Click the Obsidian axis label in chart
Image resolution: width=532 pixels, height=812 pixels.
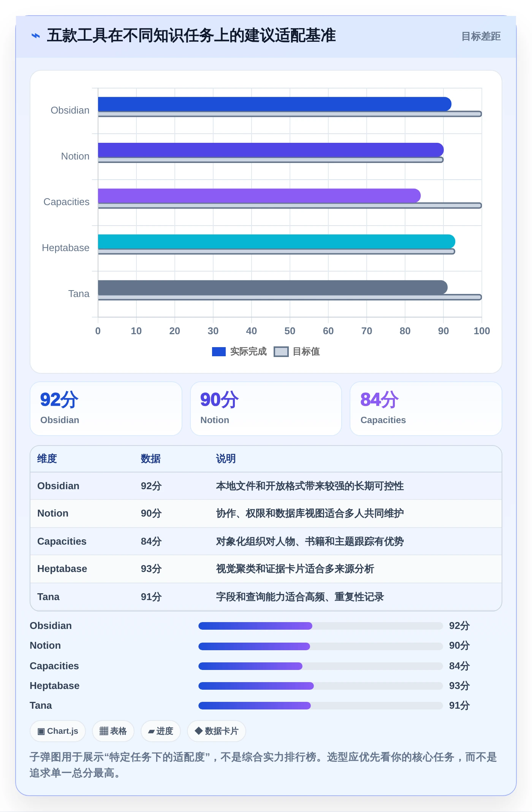(70, 110)
